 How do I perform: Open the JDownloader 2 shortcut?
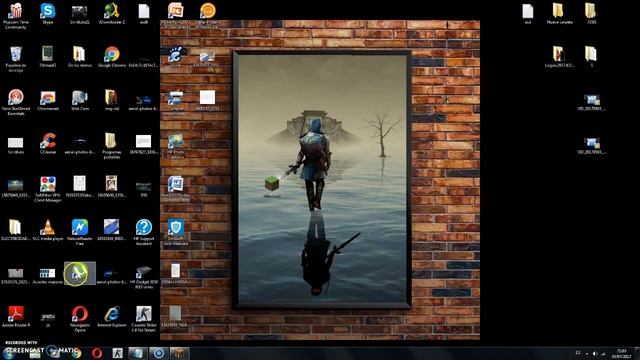pyautogui.click(x=111, y=13)
